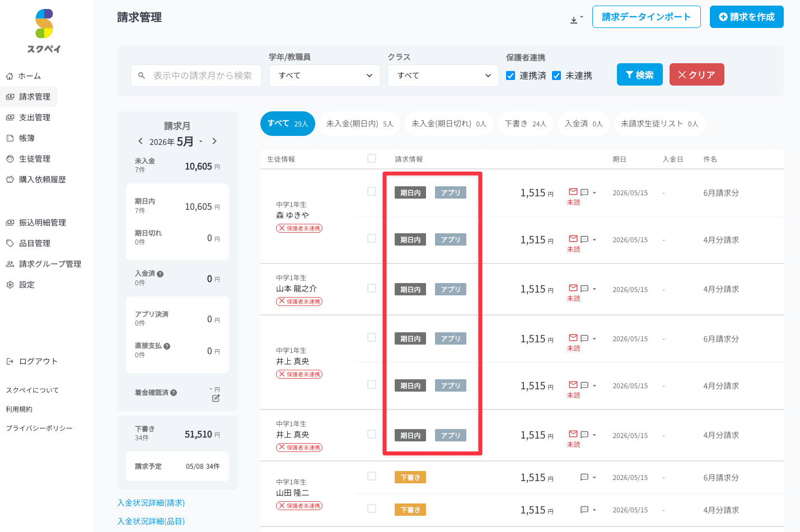
Task: Check 山田 隆二 4月分請求 draft checkbox
Action: coord(372,509)
